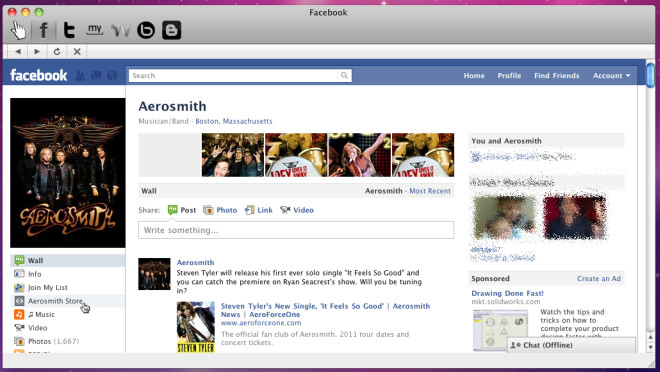660x372 pixels.
Task: Open the Chat (Offline) bar
Action: (x=571, y=345)
